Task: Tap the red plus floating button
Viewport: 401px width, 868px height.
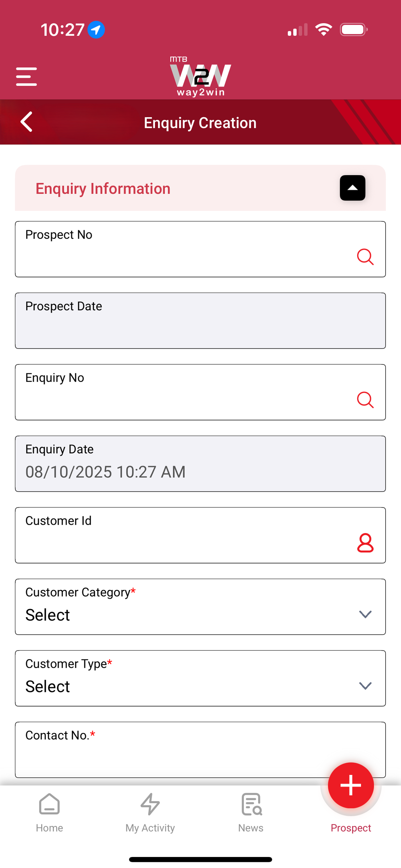Action: [x=351, y=785]
